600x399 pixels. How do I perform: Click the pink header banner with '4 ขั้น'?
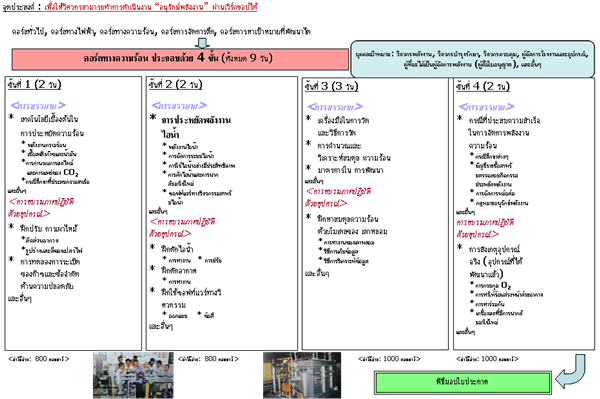180,59
